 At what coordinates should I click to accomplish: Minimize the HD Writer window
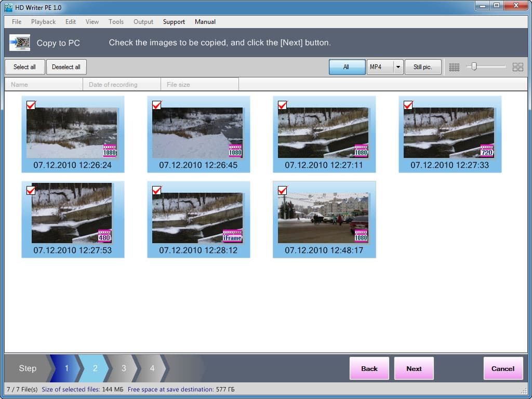(x=483, y=5)
